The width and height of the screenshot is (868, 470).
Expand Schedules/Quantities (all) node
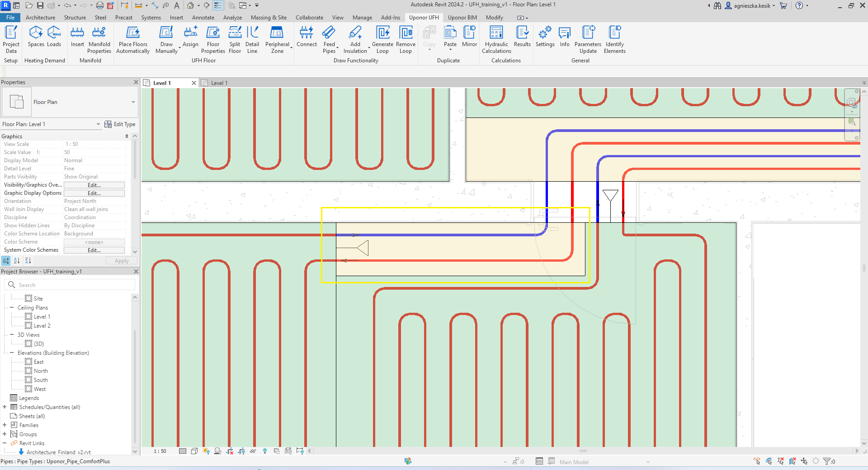pos(5,407)
